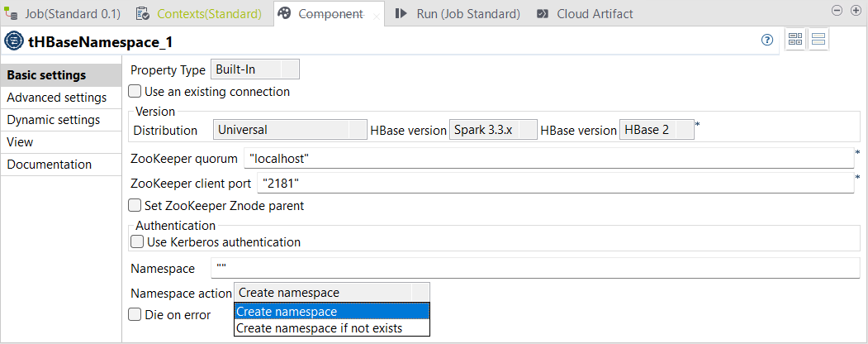868x344 pixels.
Task: Open the Run (Job Standard) tab
Action: coord(458,14)
